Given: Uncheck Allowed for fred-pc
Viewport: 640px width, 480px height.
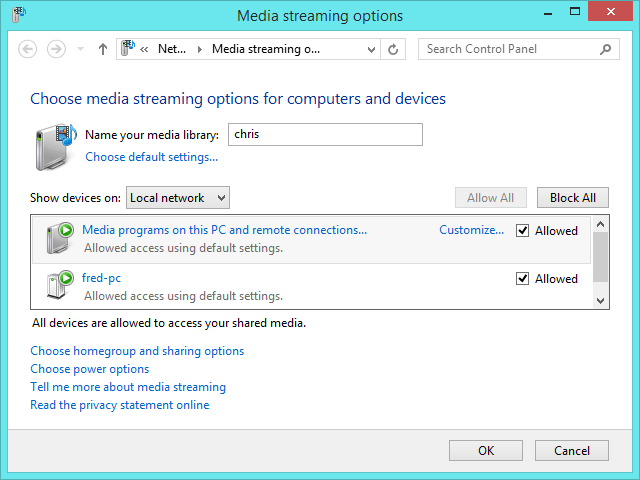Looking at the screenshot, I should [x=522, y=279].
